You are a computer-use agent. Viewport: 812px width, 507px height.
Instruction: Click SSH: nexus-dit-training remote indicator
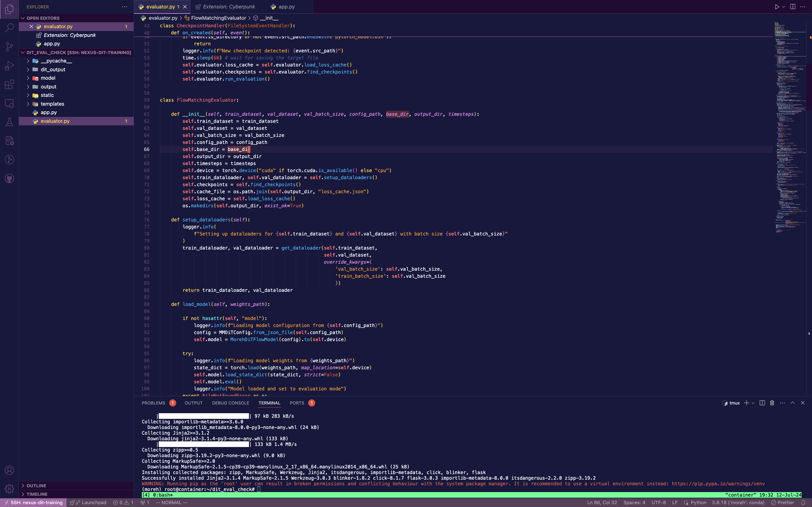pos(34,502)
